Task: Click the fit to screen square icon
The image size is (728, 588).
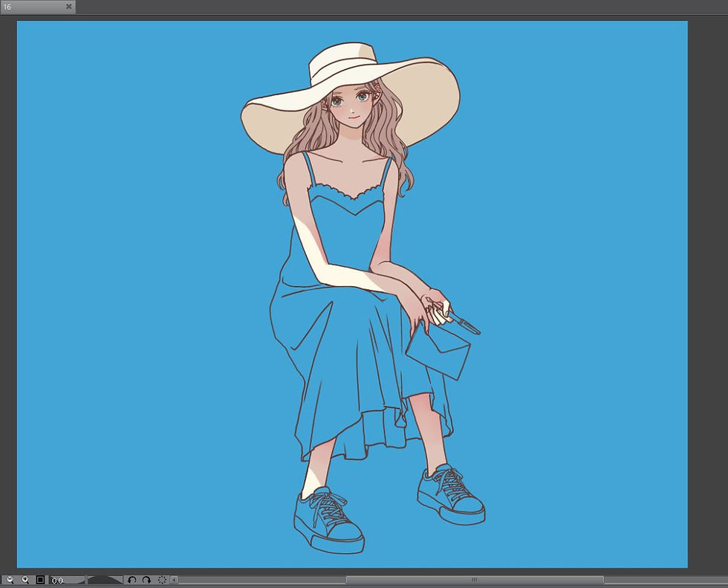Action: point(40,580)
